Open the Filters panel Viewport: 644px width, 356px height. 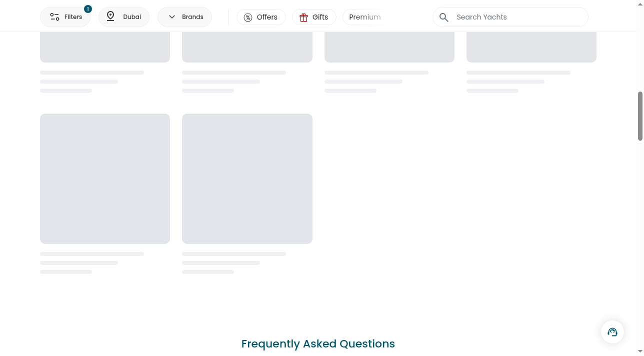(65, 17)
